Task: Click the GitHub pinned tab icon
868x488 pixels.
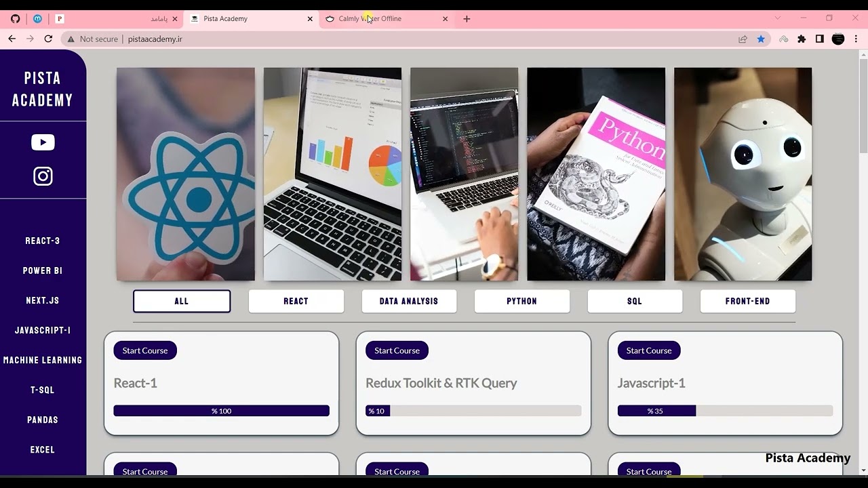Action: point(15,19)
